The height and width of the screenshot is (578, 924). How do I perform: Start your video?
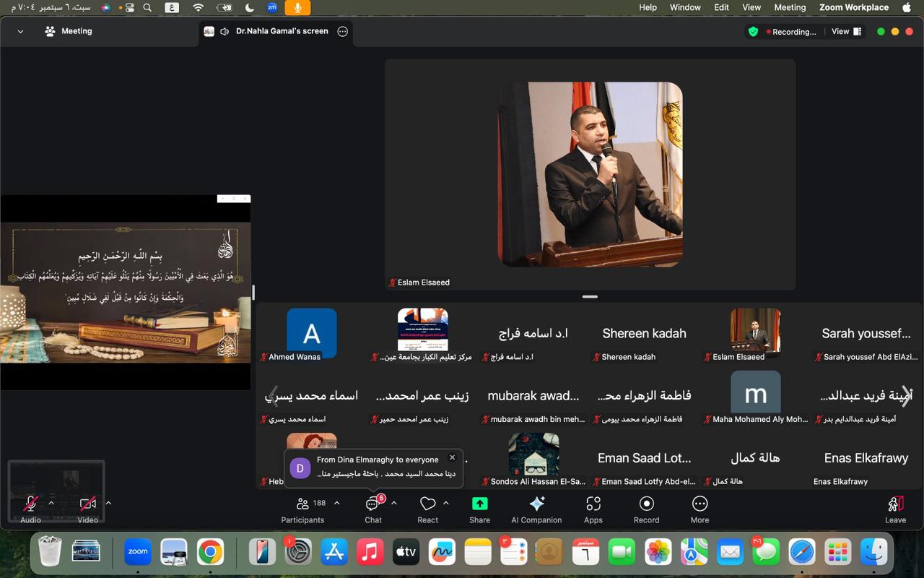[x=87, y=504]
